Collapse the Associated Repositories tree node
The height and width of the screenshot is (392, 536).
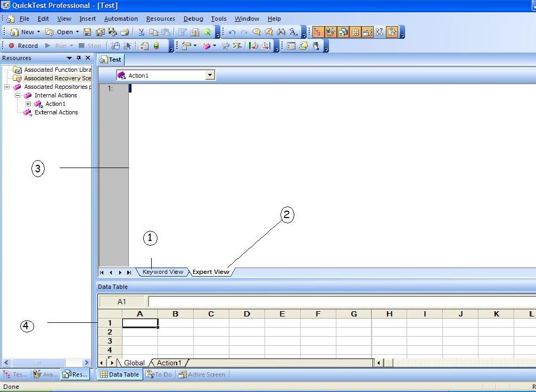click(7, 87)
